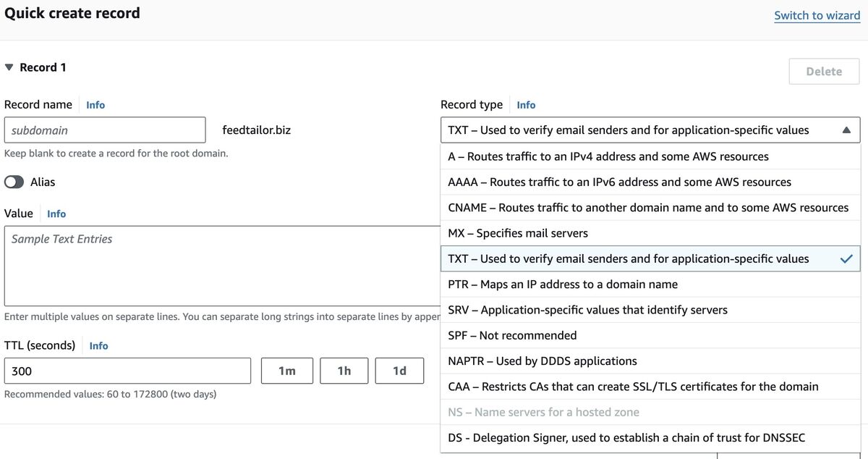Select the A record type option
Viewport: 868px width, 459px height.
pos(650,156)
